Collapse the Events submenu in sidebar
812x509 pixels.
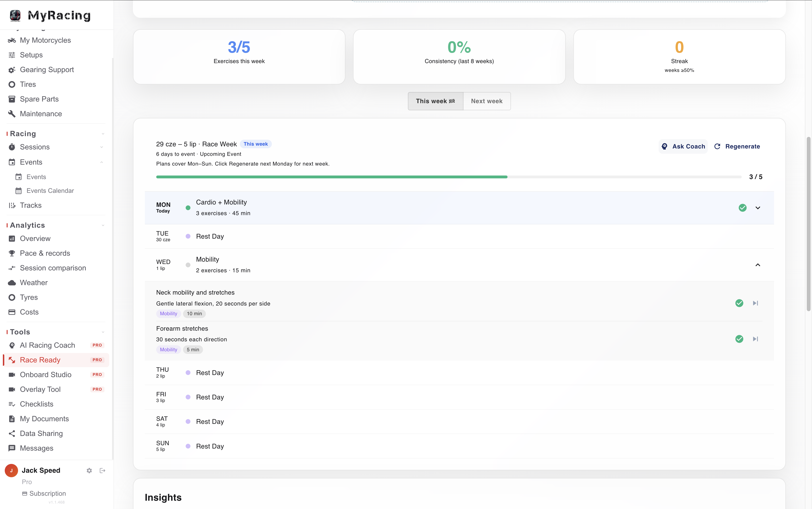101,162
